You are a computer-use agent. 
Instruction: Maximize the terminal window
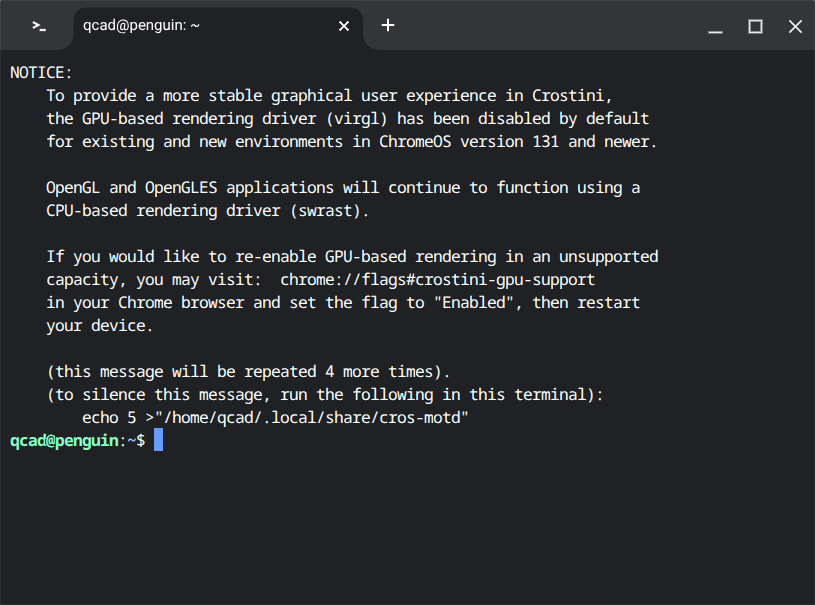point(755,27)
